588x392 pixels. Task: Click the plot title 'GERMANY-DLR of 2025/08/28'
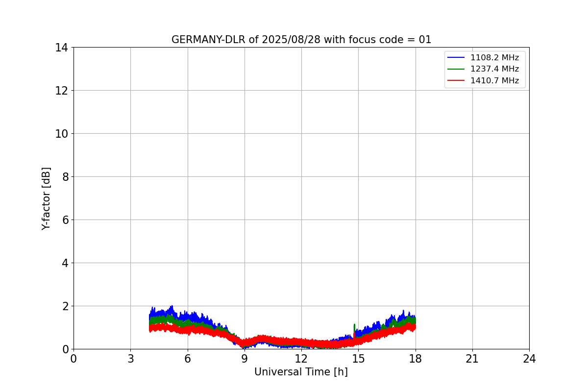[x=301, y=40]
